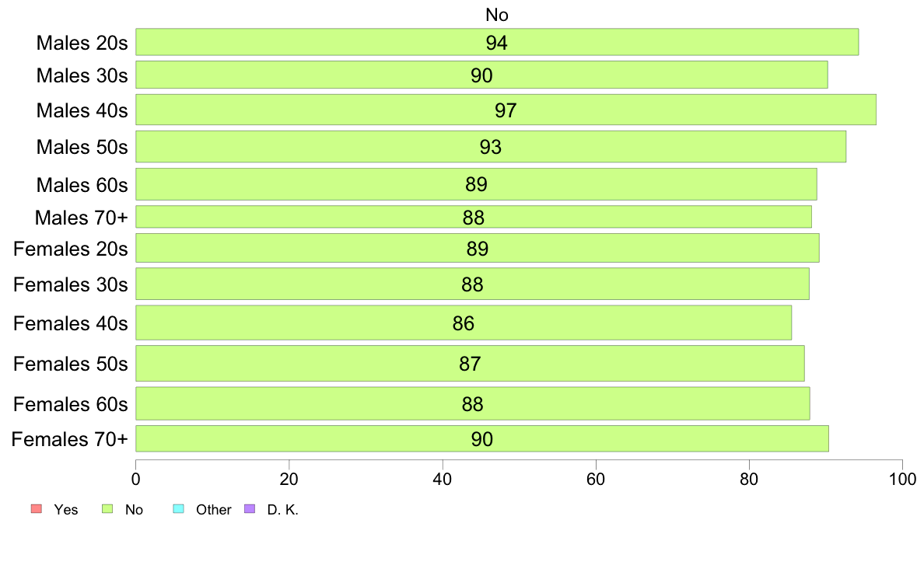Click the green No legend swatch
The width and height of the screenshot is (924, 572).
tap(107, 509)
